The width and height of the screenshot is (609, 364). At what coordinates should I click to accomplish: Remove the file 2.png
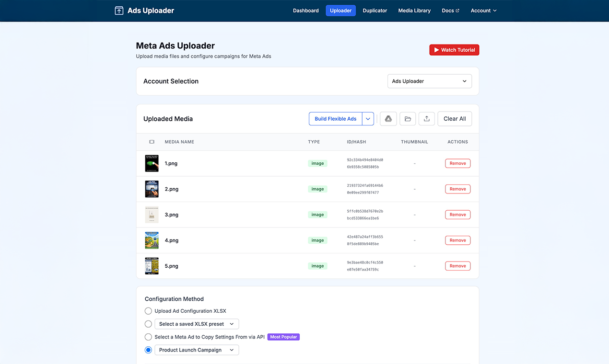[457, 189]
